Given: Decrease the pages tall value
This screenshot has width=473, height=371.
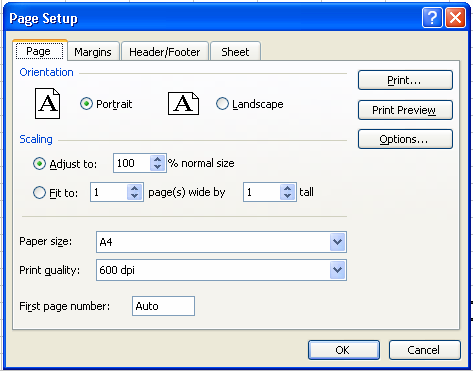Looking at the screenshot, I should click(287, 196).
